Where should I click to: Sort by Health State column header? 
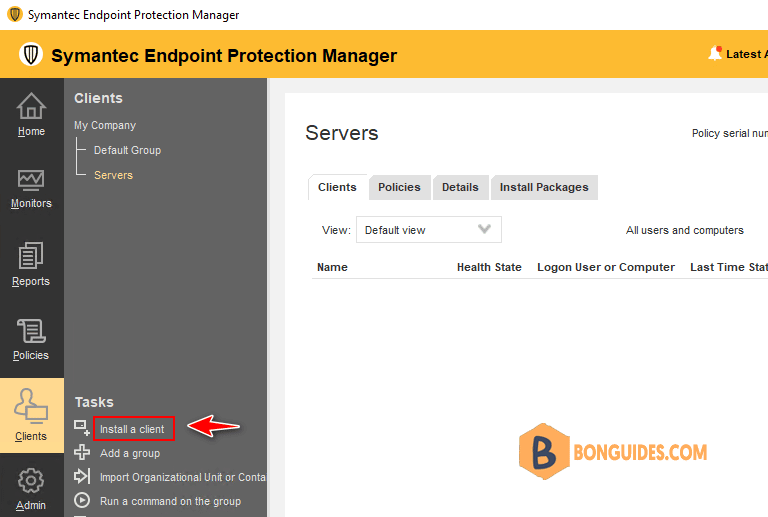click(x=489, y=267)
